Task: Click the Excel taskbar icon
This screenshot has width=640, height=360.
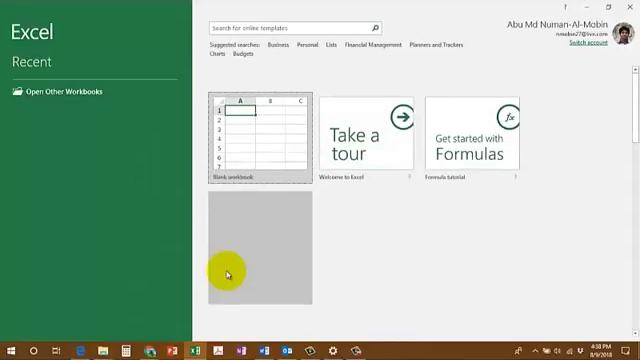Action: tap(195, 351)
